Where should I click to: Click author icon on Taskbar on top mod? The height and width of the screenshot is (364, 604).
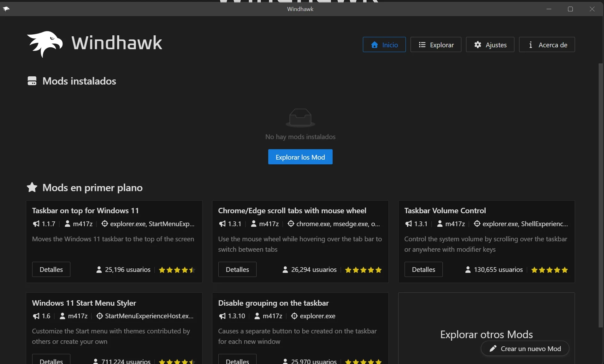pos(68,224)
